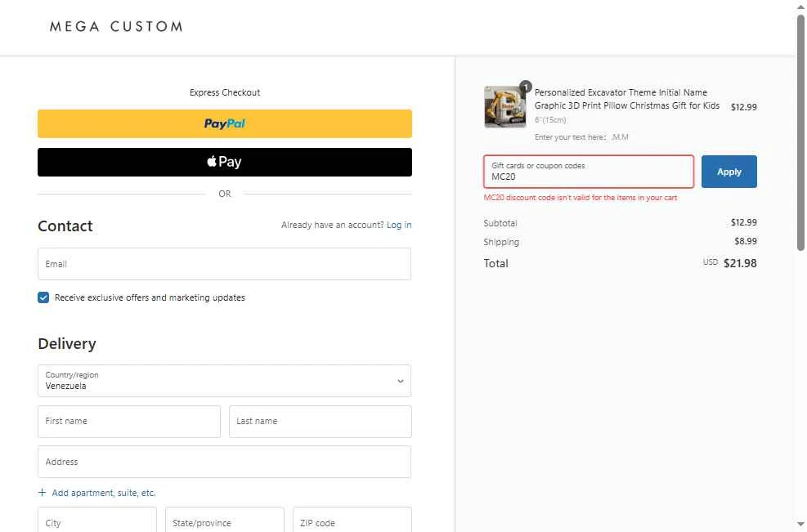Pay with the PayPal express button
This screenshot has height=532, width=807.
click(x=224, y=123)
